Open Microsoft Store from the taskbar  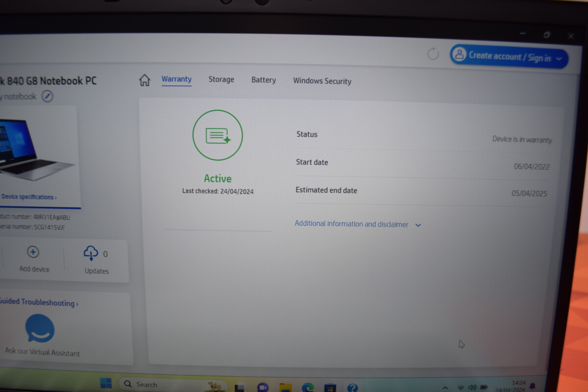pyautogui.click(x=330, y=388)
